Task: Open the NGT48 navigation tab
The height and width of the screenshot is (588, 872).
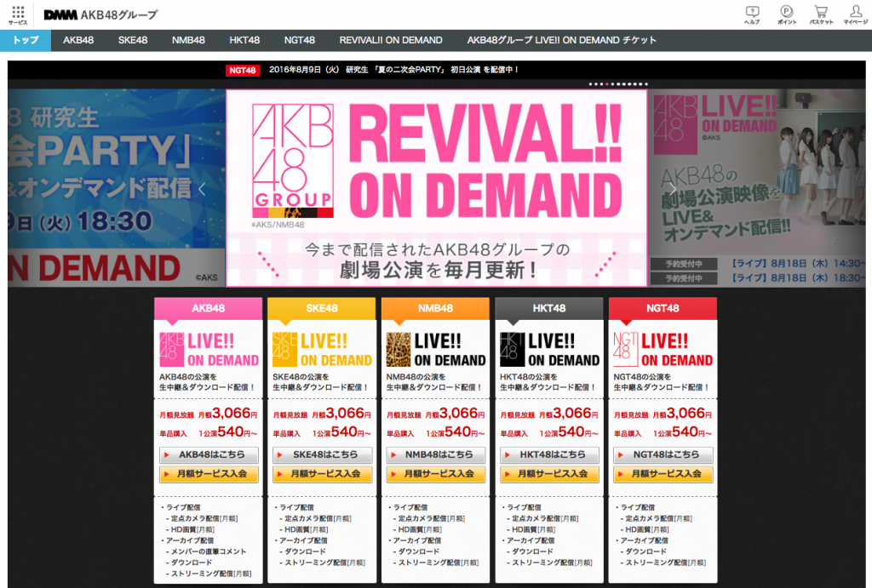Action: (x=300, y=40)
